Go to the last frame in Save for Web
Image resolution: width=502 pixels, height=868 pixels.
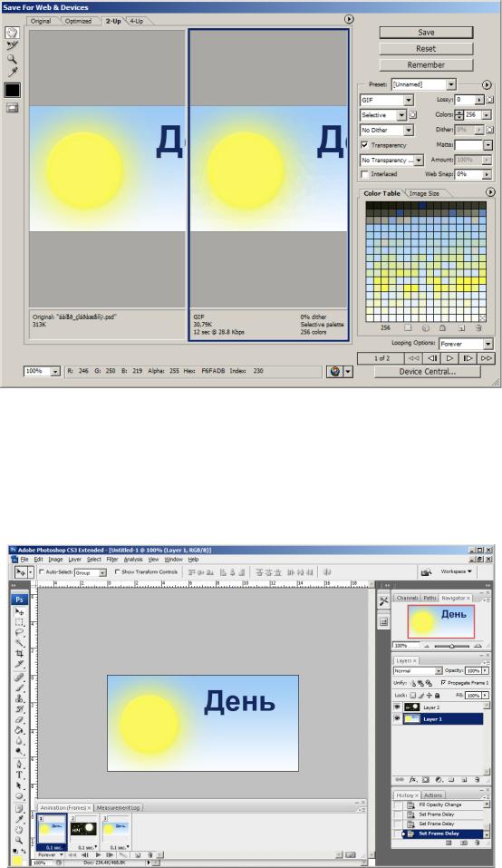486,358
